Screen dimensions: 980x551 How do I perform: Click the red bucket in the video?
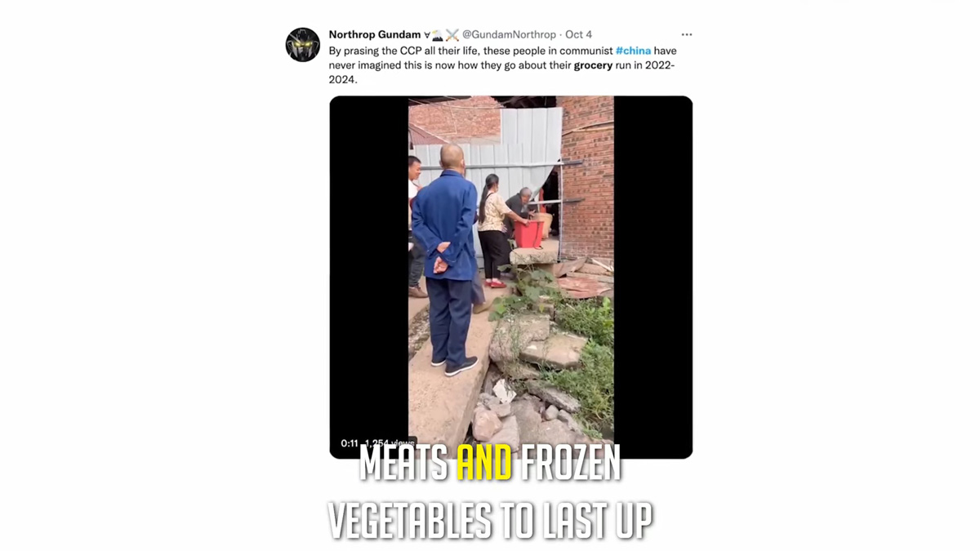pos(528,233)
